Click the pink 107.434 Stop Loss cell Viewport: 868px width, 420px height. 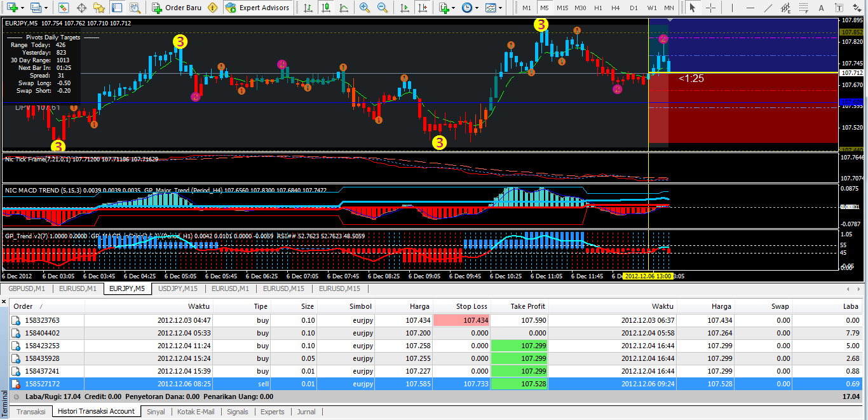[x=461, y=320]
